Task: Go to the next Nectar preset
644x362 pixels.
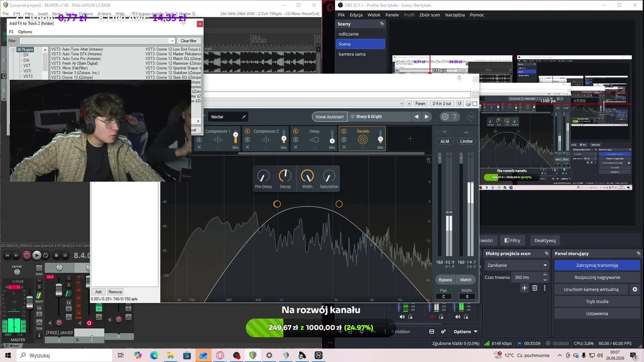Action: click(427, 117)
